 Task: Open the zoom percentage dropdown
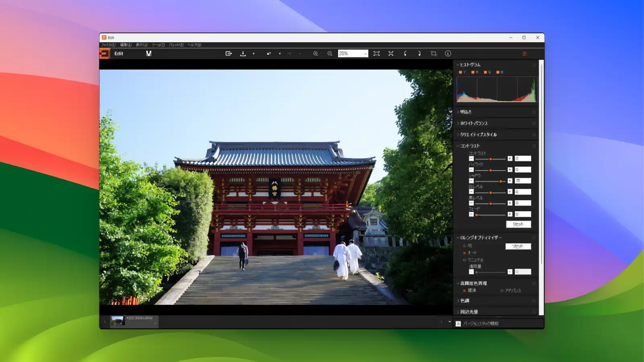tap(365, 53)
